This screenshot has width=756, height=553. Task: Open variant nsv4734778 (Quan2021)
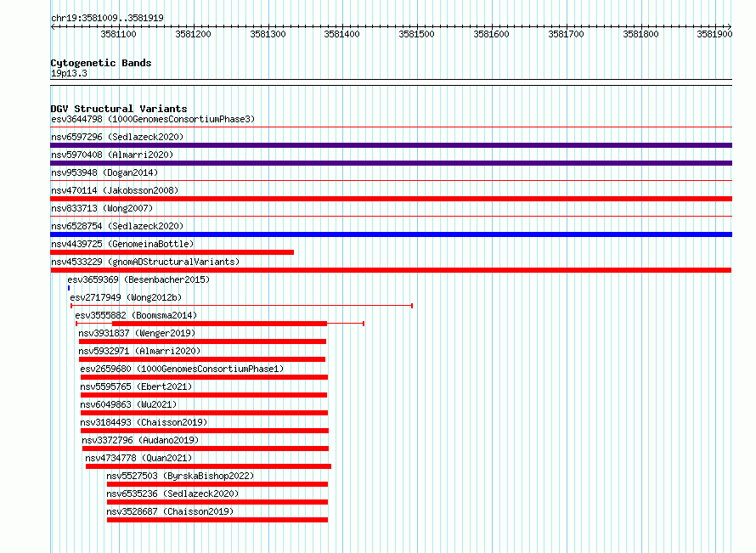pos(138,458)
